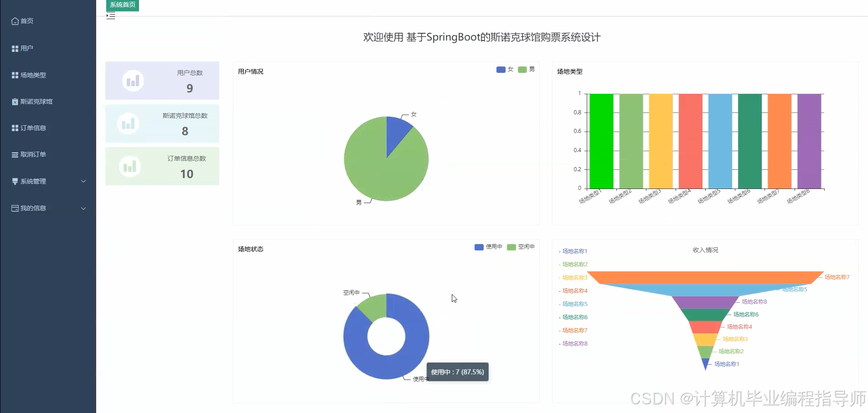Toggle the 空闲中 legend entry

522,247
